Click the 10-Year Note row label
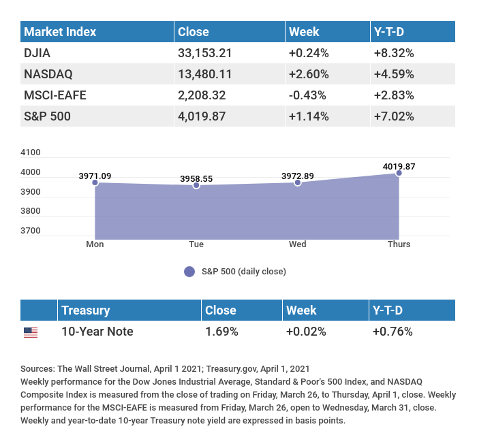This screenshot has height=448, width=477. pos(97,332)
